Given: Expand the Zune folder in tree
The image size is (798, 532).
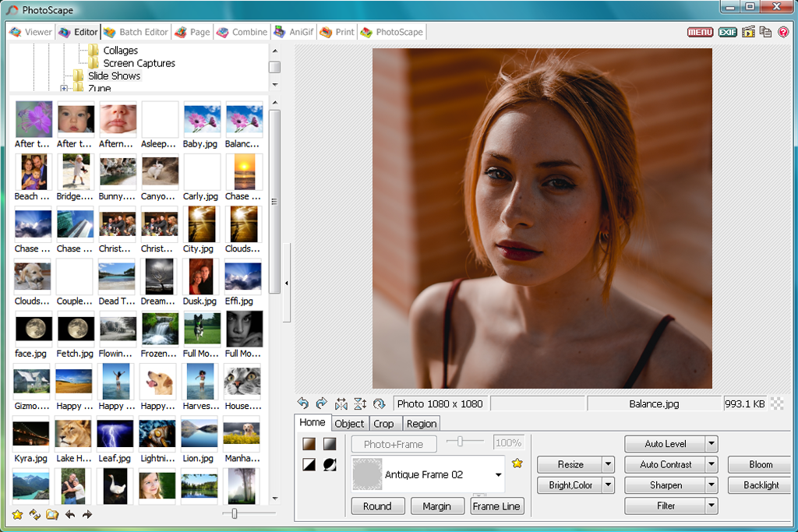Looking at the screenshot, I should click(x=64, y=89).
